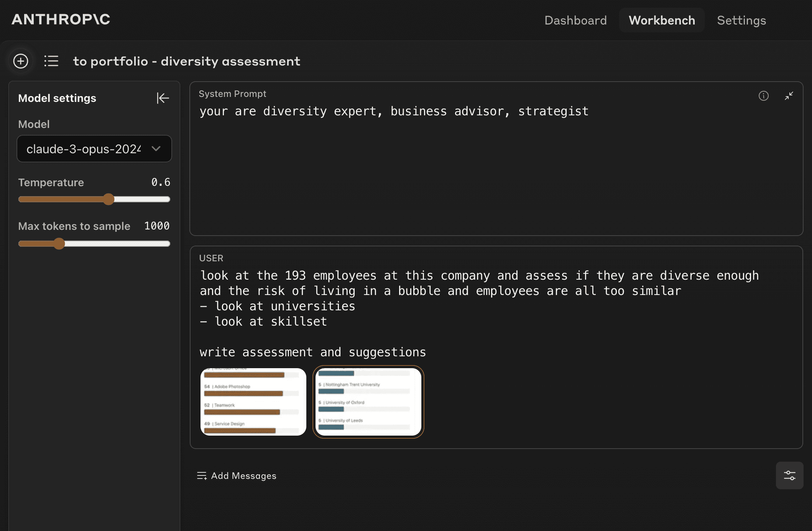812x531 pixels.
Task: Open the universities chart image thumbnail
Action: point(368,402)
